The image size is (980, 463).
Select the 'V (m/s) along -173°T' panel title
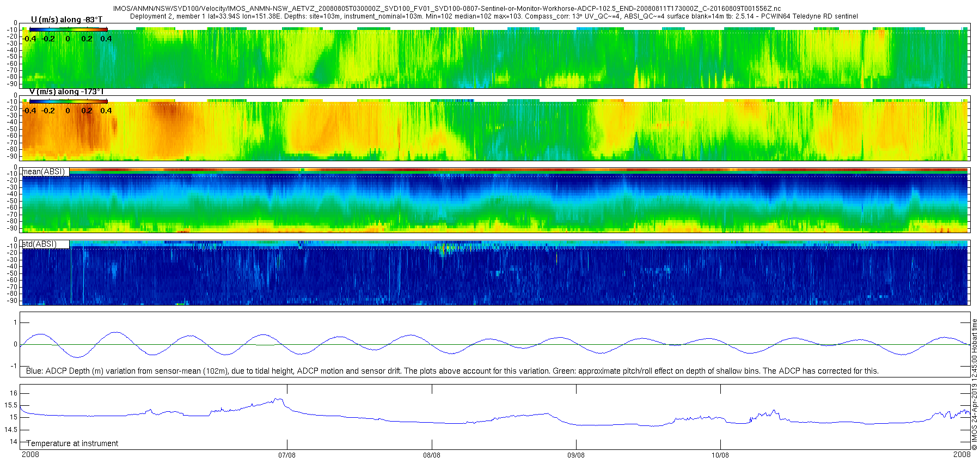[x=66, y=92]
